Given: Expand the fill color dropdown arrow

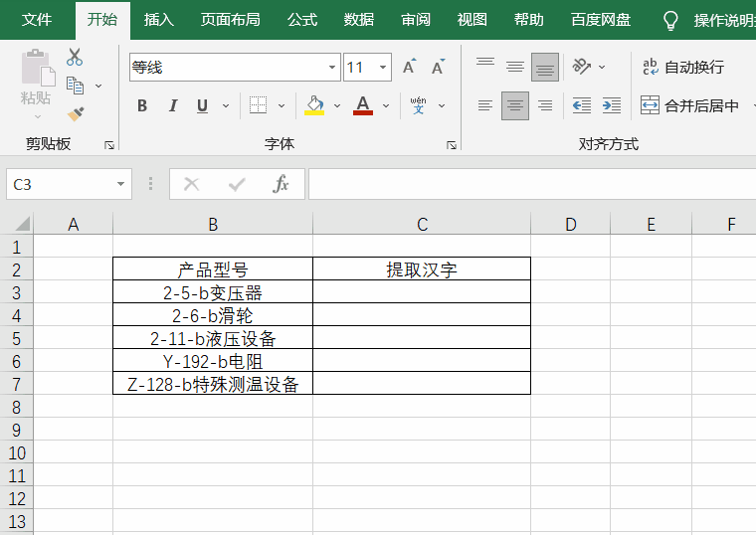Looking at the screenshot, I should [x=337, y=105].
